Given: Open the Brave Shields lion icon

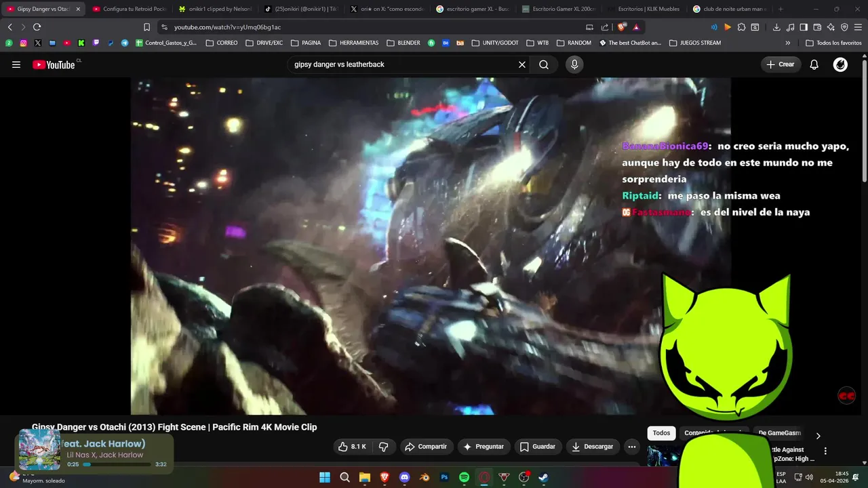Looking at the screenshot, I should (x=621, y=27).
